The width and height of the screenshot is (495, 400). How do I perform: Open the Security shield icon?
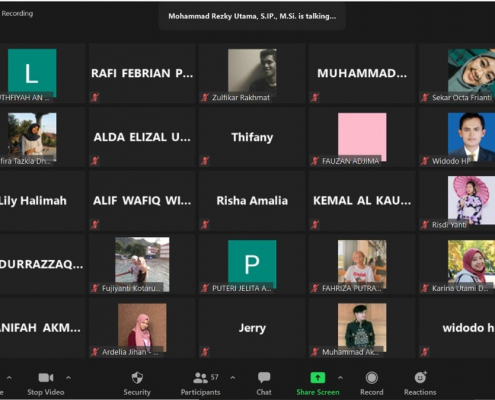coord(137,378)
